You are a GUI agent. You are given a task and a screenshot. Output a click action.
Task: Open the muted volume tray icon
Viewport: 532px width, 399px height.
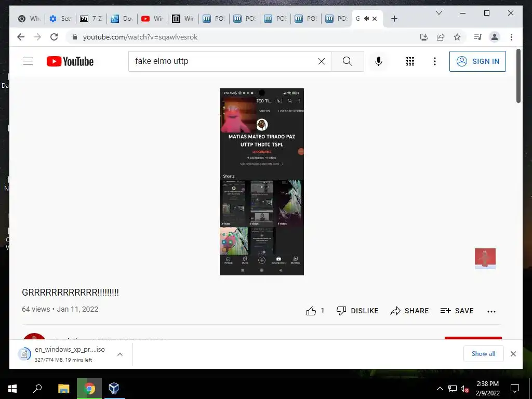click(x=465, y=389)
